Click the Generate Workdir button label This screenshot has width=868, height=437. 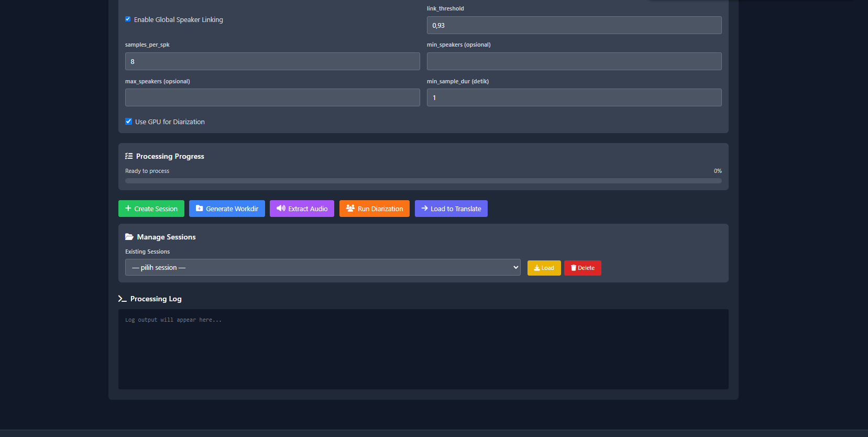(x=232, y=209)
